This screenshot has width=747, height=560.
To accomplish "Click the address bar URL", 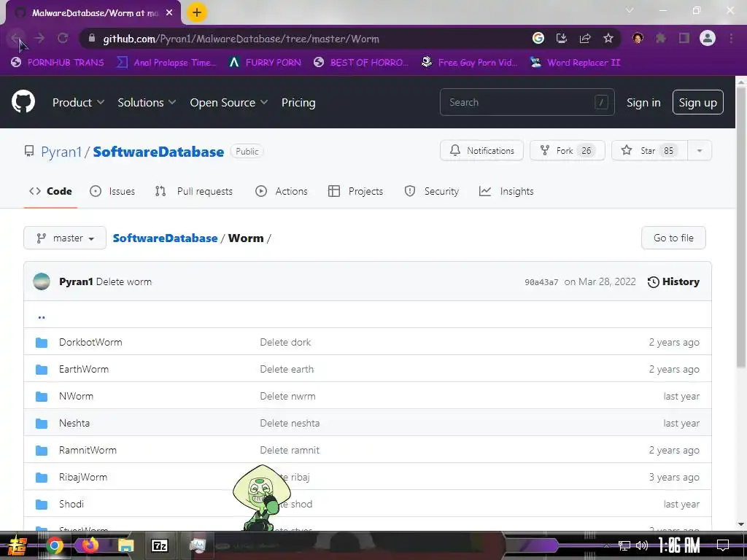I will (241, 39).
